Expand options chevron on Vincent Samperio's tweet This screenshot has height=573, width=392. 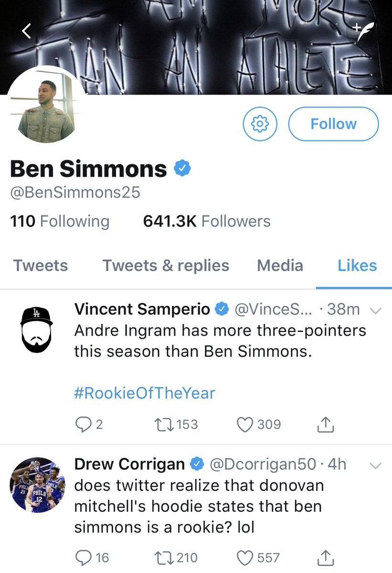pos(376,310)
